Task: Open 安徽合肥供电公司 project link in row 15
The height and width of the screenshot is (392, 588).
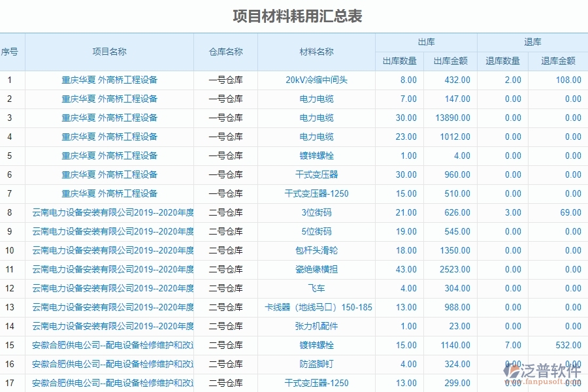Action: 108,345
